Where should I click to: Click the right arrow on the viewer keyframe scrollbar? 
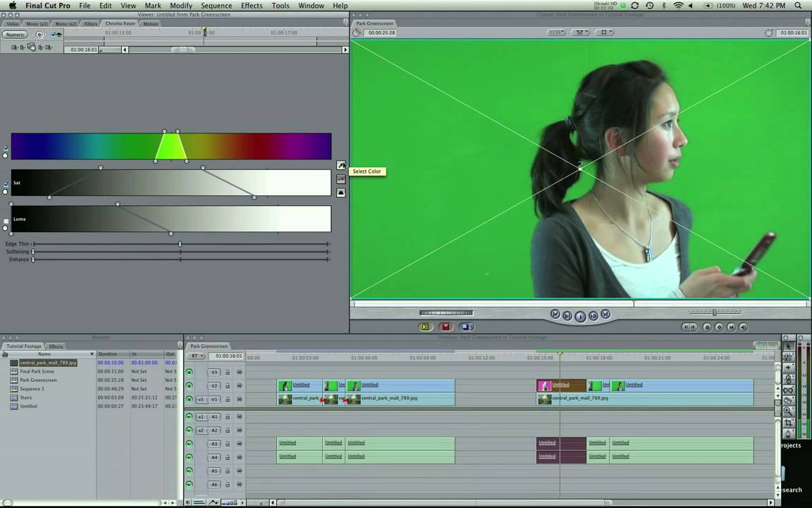(345, 50)
